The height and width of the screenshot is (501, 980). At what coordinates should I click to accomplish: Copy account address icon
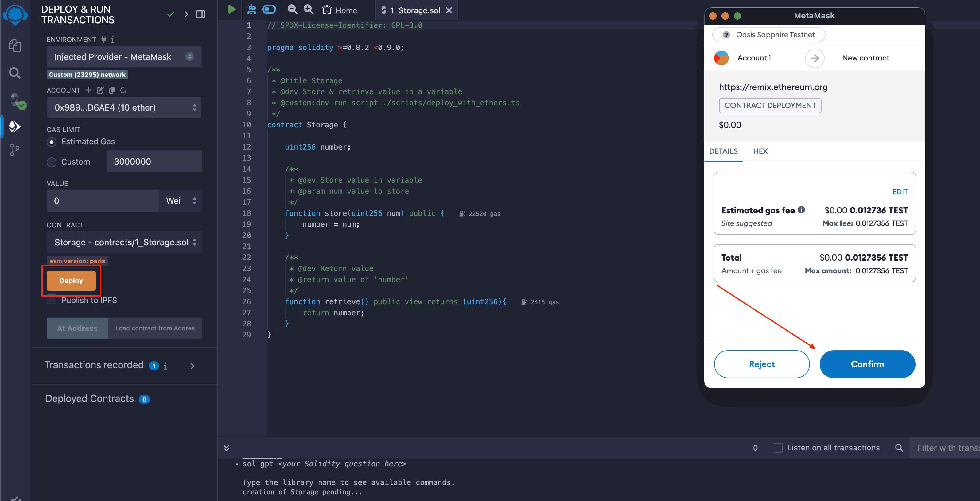click(x=112, y=90)
